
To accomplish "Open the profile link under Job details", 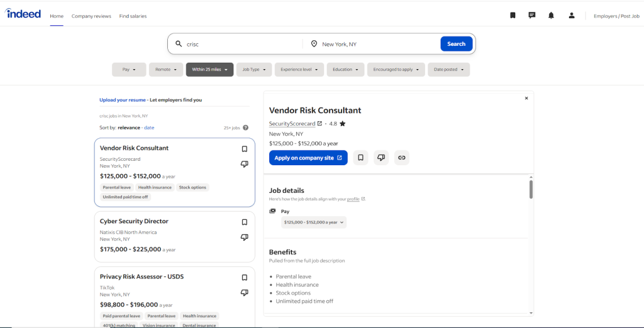I will (353, 199).
